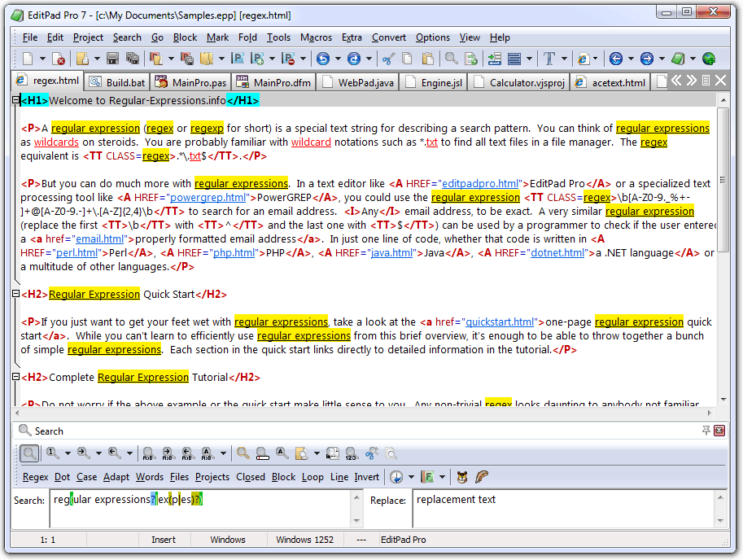Toggle the Case sensitive option
Image resolution: width=743 pixels, height=560 pixels.
(x=87, y=477)
